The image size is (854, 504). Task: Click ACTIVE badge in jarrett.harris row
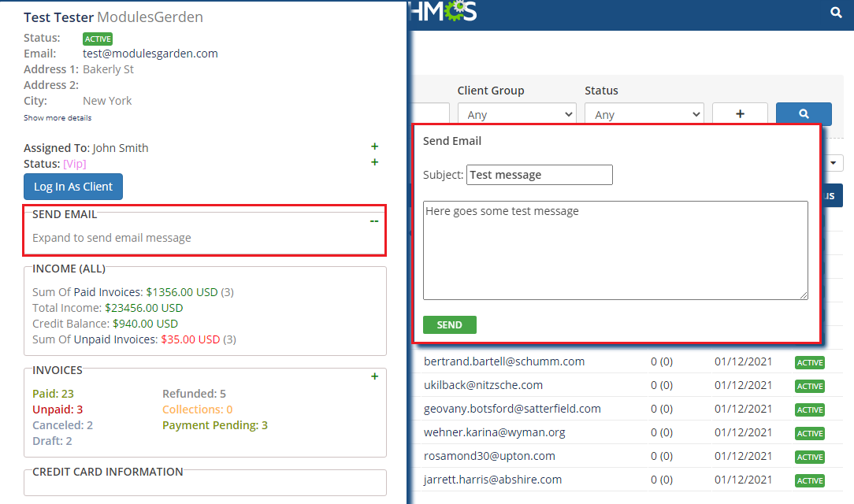click(x=809, y=481)
